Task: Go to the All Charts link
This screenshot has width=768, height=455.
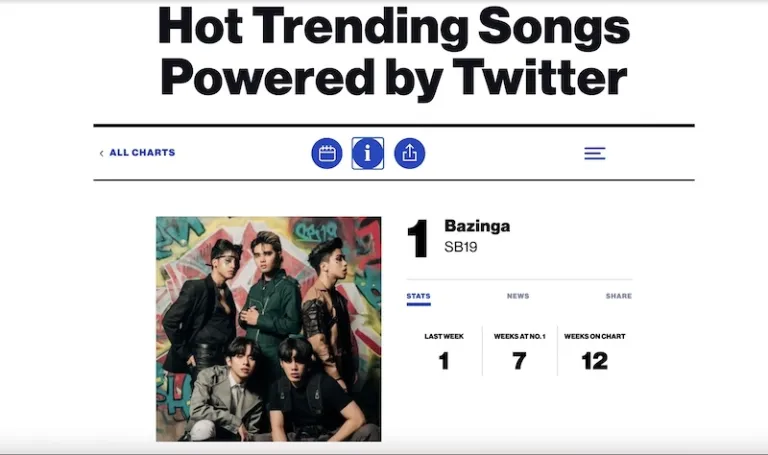Action: (x=142, y=153)
